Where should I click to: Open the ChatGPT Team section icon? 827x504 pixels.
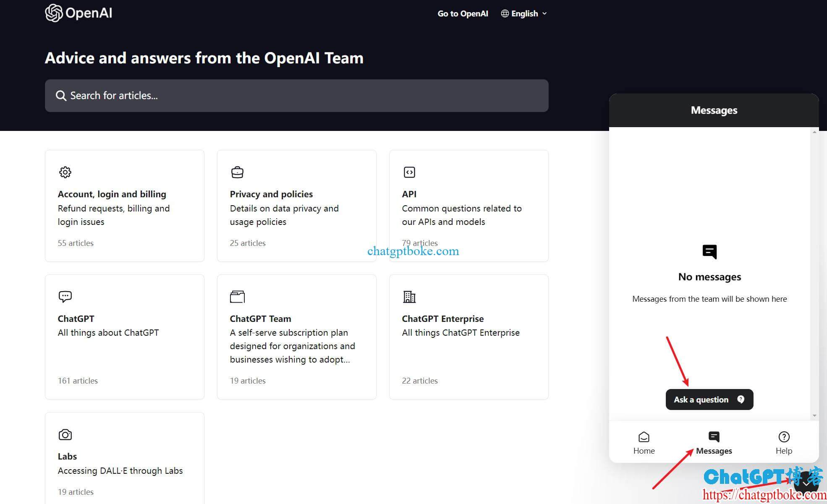237,297
